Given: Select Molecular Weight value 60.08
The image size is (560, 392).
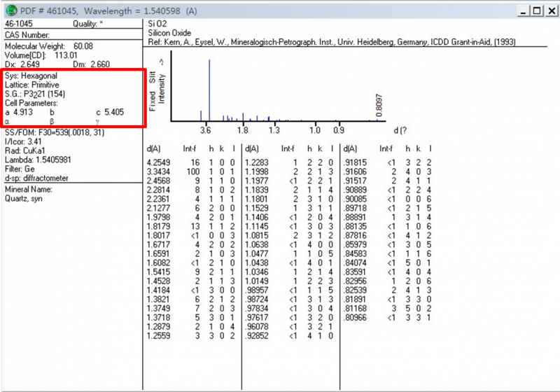Looking at the screenshot, I should [83, 46].
